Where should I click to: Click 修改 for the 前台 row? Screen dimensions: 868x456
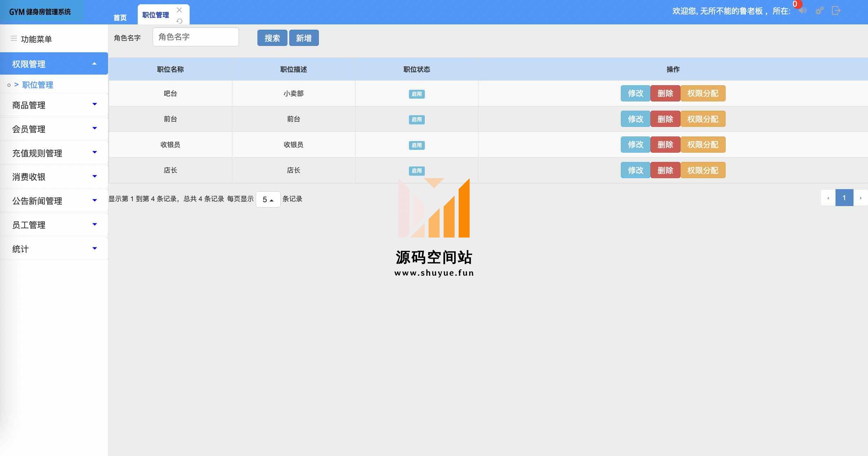click(636, 119)
